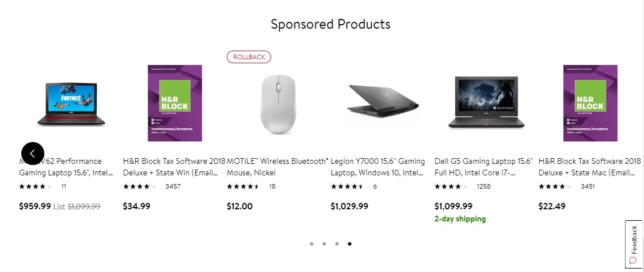Click the previous carousel arrow button

pyautogui.click(x=32, y=153)
